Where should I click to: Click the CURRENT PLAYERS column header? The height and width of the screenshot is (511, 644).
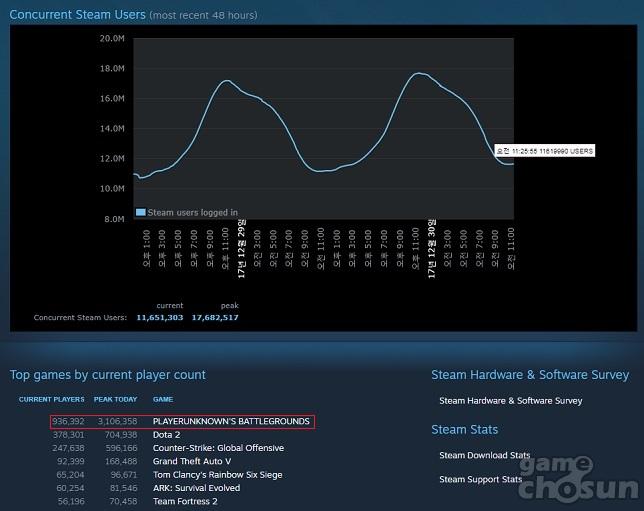pyautogui.click(x=51, y=399)
